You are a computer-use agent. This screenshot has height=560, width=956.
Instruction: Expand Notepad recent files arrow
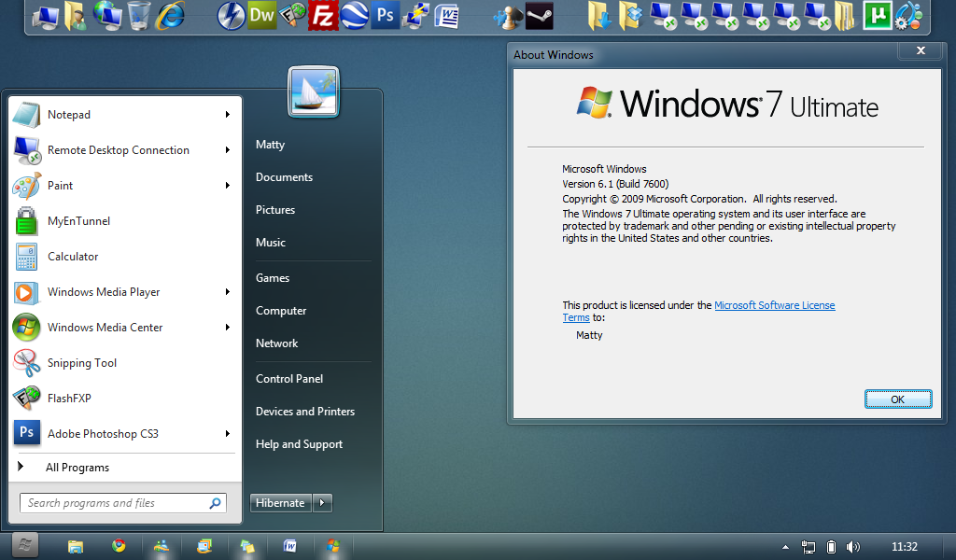tap(228, 115)
